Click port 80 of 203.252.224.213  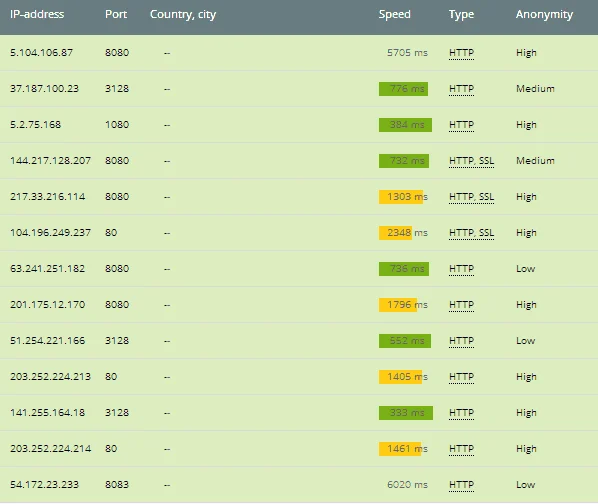(x=111, y=377)
